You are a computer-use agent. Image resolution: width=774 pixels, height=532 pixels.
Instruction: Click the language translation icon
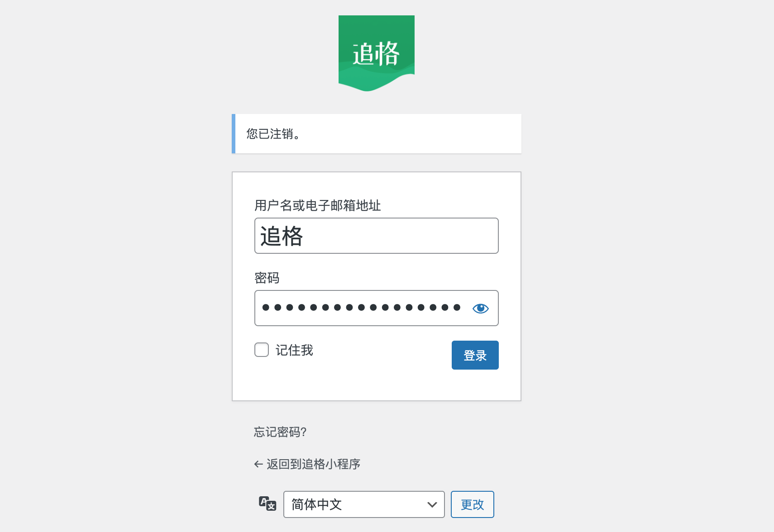268,503
